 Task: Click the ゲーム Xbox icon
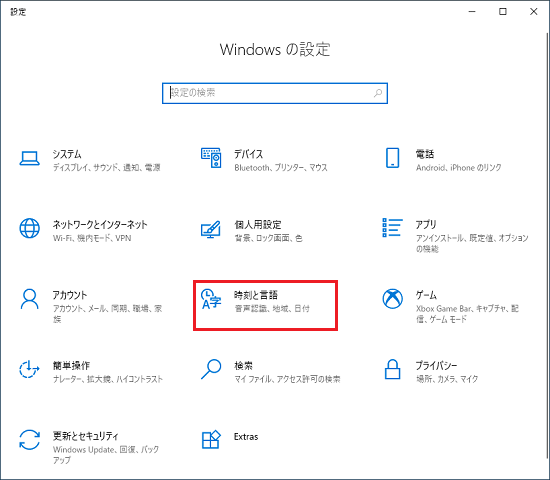(x=393, y=299)
